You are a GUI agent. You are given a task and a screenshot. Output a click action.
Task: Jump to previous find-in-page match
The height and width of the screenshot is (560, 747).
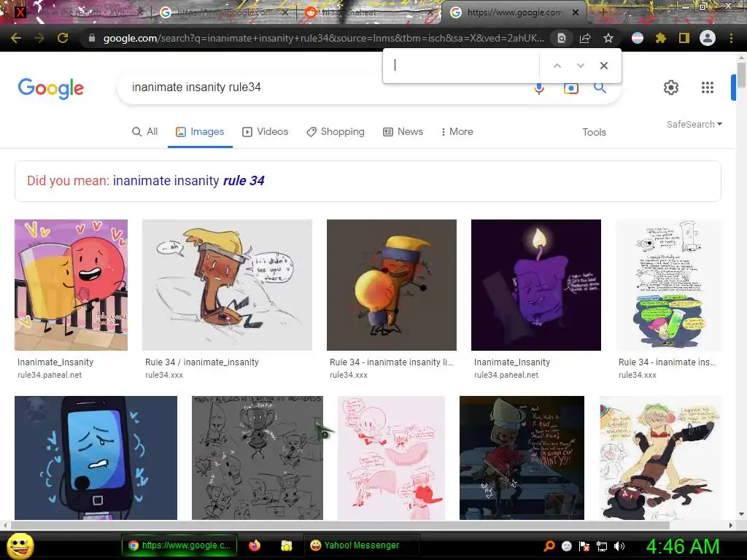(x=557, y=66)
